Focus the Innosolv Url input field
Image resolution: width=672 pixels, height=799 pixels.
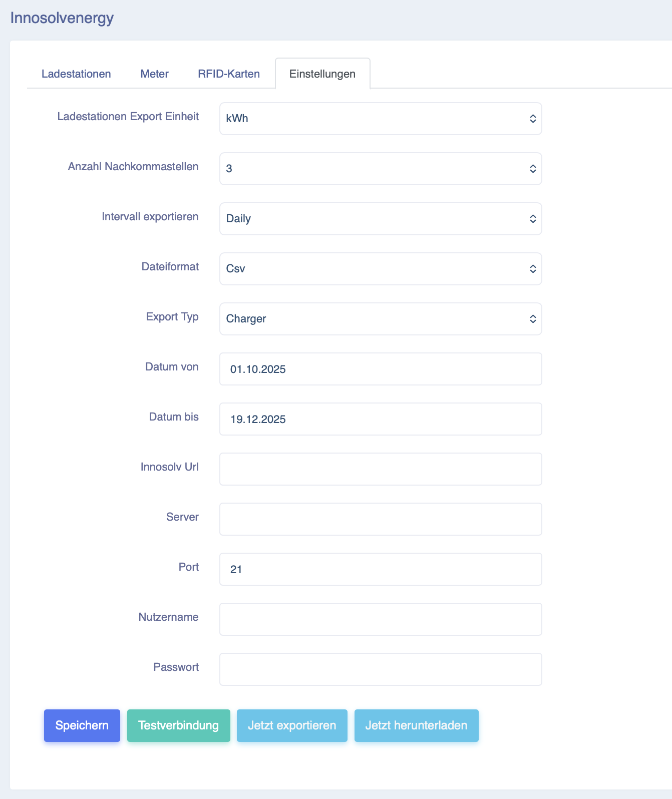coord(380,469)
